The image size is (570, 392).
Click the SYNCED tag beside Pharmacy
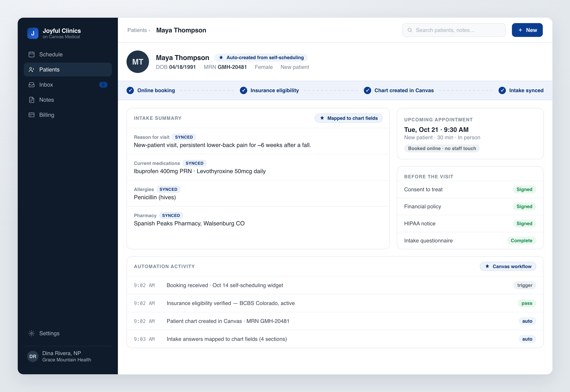click(171, 215)
